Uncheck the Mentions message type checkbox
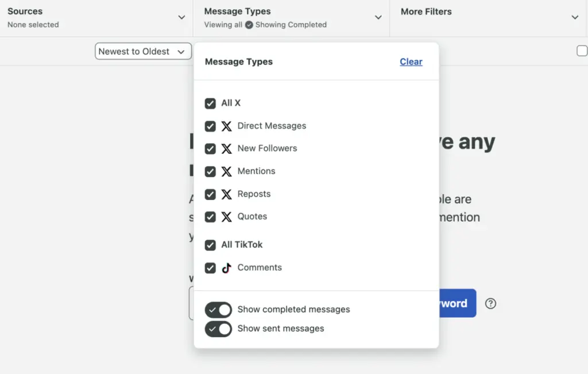 210,171
